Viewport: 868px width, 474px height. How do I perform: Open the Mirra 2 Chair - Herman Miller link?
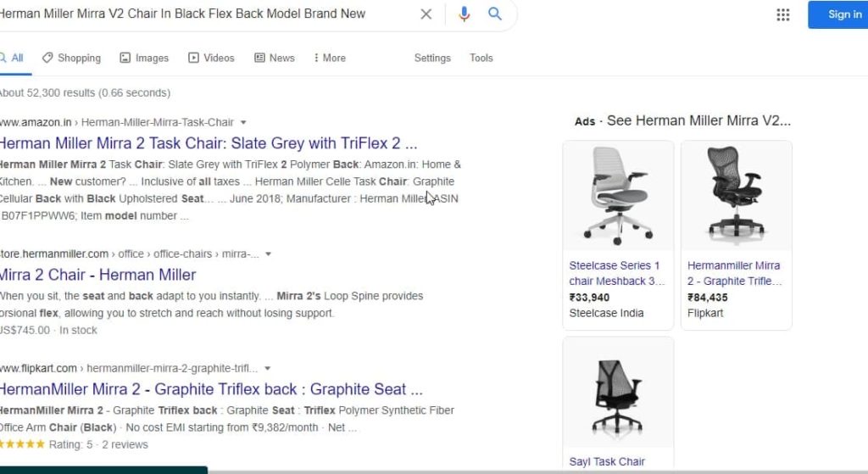97,275
